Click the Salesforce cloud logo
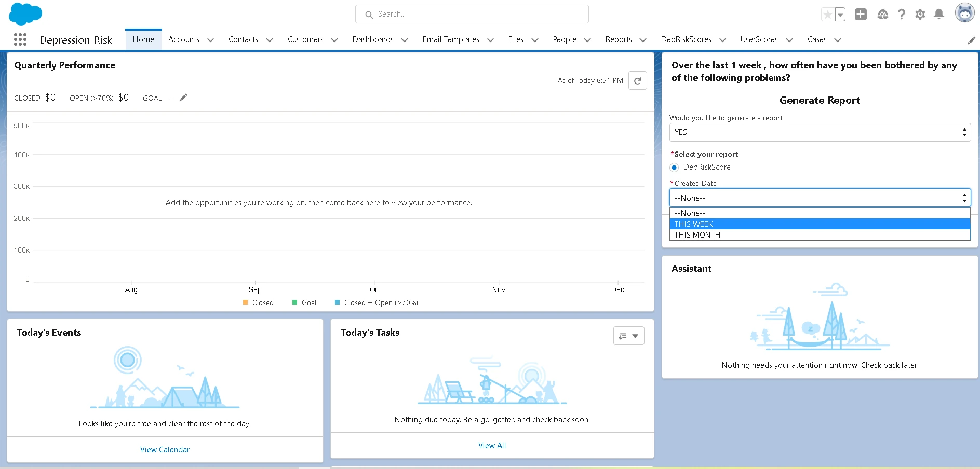 click(x=25, y=13)
